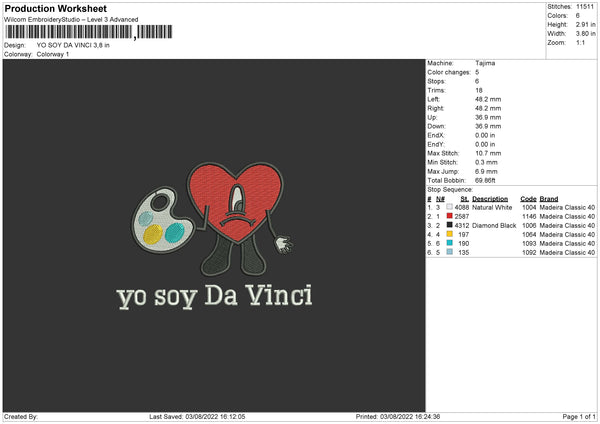Click thread code 1004 in the sequence table

click(x=529, y=207)
